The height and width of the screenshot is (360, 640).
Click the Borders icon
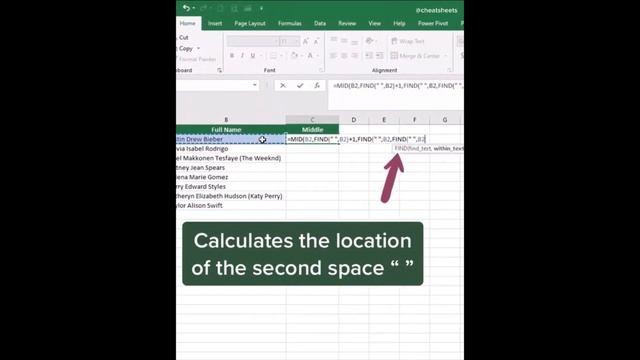tap(273, 56)
